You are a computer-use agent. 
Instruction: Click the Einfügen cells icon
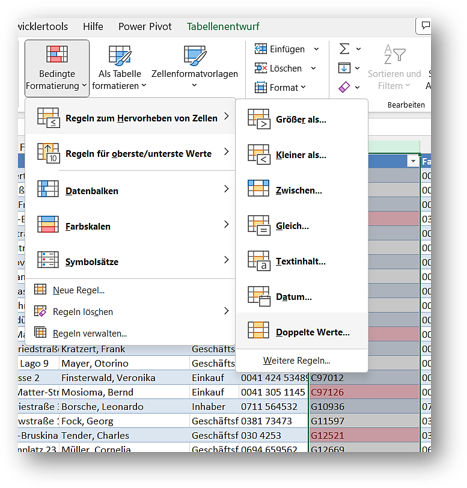(261, 49)
